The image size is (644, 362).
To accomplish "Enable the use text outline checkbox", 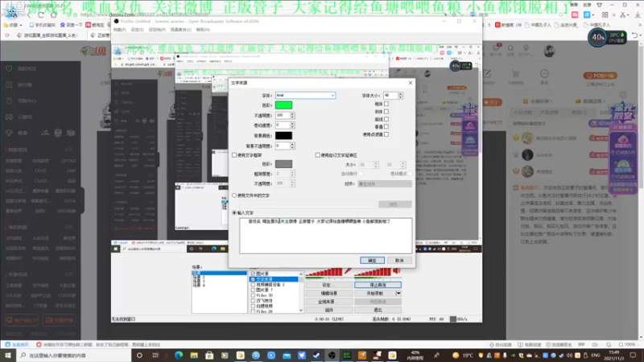I will click(234, 155).
